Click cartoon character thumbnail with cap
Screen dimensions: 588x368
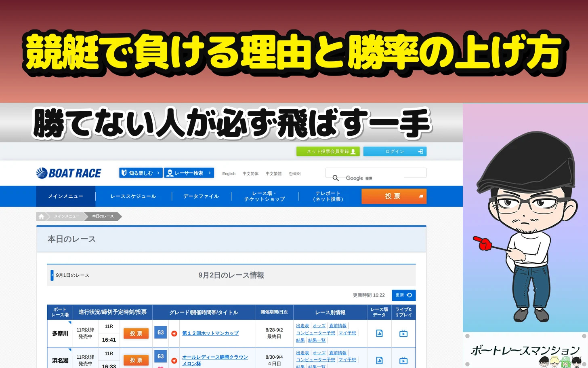point(525,226)
